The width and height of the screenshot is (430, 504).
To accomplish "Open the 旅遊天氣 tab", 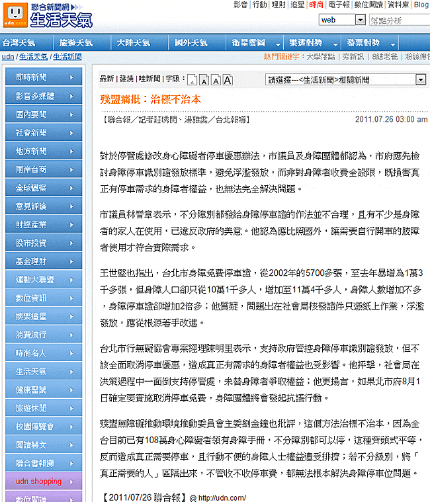I will pyautogui.click(x=76, y=43).
